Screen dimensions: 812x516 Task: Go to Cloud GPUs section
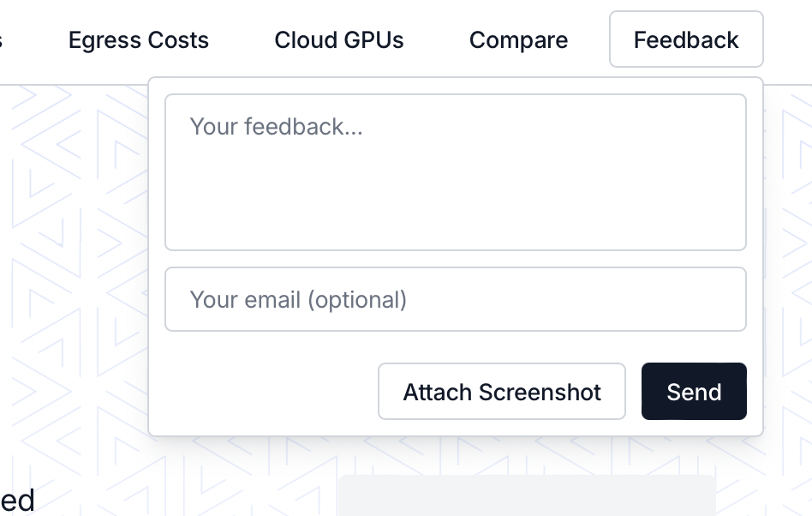coord(339,40)
